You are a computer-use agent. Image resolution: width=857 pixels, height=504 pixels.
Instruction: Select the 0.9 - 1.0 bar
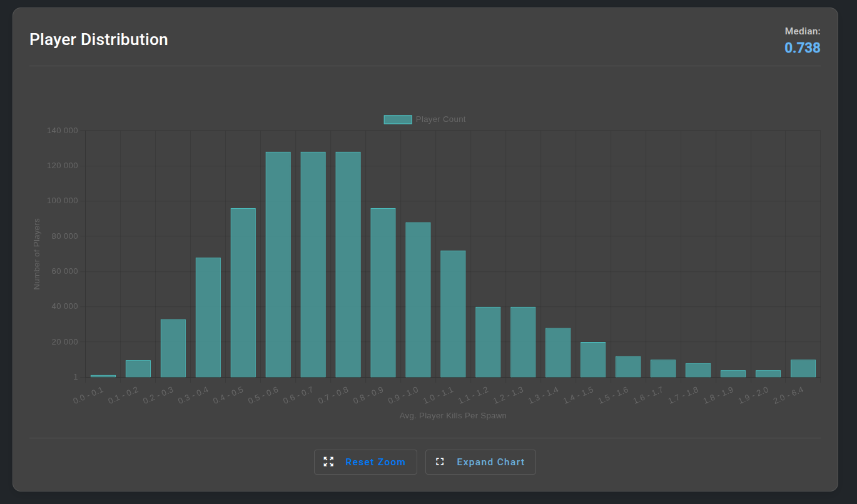pyautogui.click(x=418, y=300)
